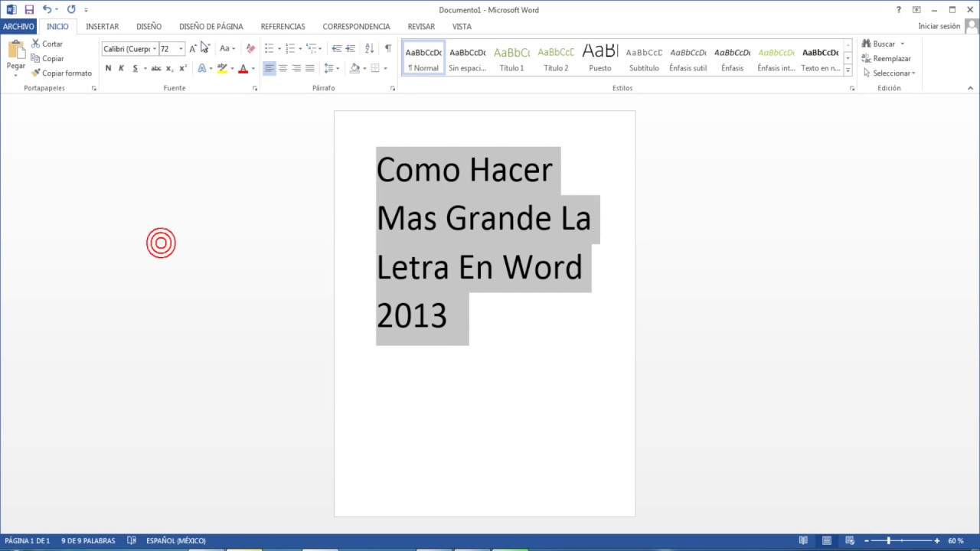
Task: Open the VISTA tab
Action: 462,26
